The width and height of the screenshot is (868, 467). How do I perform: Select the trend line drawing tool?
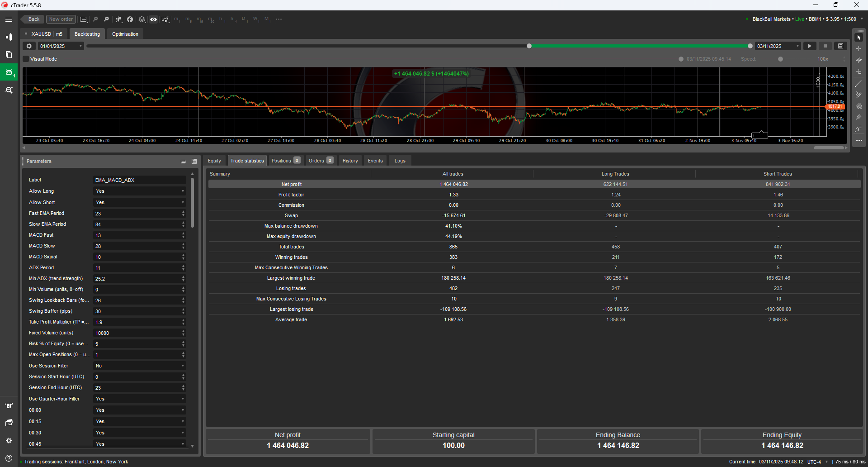(x=859, y=83)
